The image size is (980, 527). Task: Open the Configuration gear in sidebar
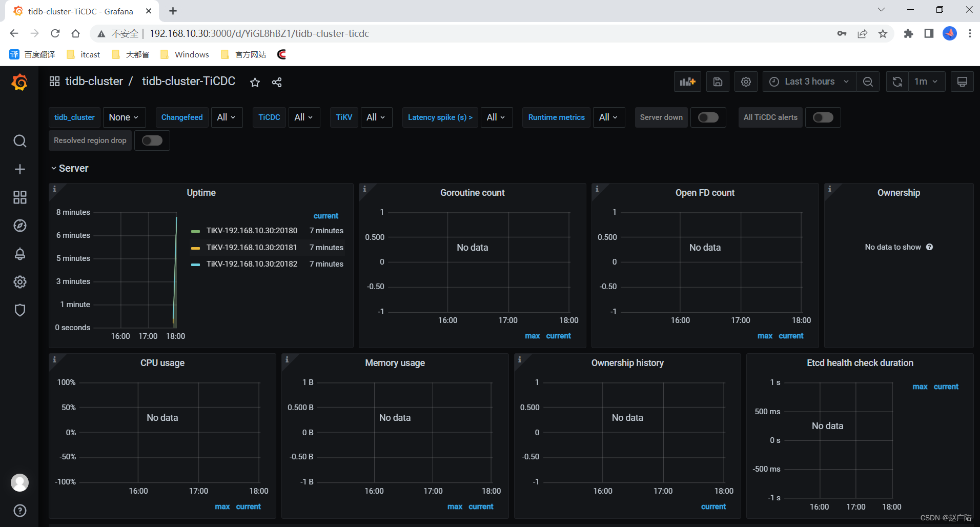19,282
